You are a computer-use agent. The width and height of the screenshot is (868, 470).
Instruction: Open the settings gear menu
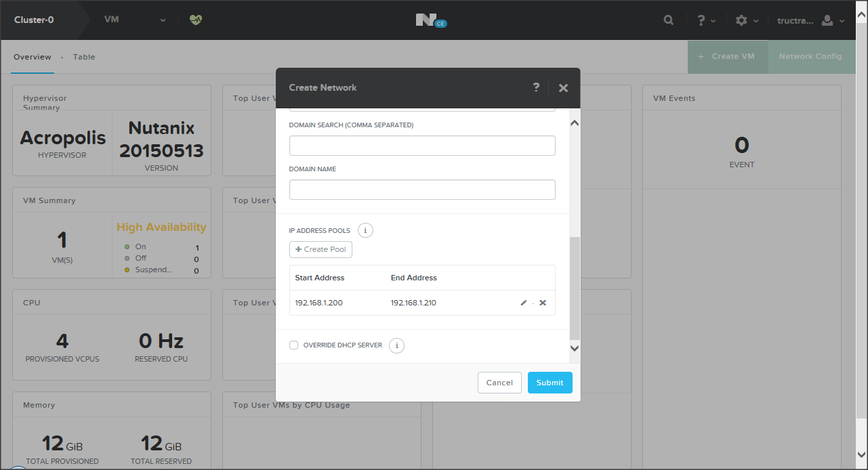[746, 20]
